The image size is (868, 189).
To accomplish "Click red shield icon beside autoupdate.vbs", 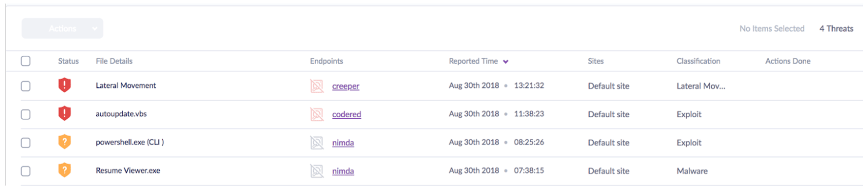I will [64, 114].
